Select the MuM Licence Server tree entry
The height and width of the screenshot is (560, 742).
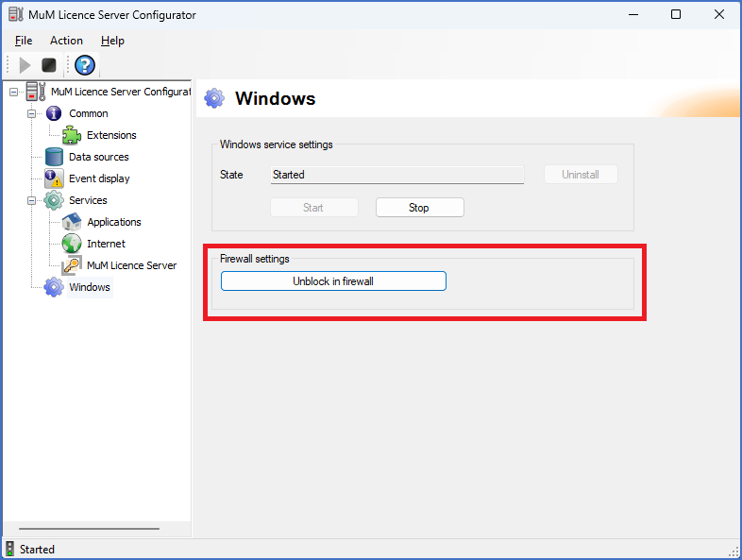click(131, 265)
